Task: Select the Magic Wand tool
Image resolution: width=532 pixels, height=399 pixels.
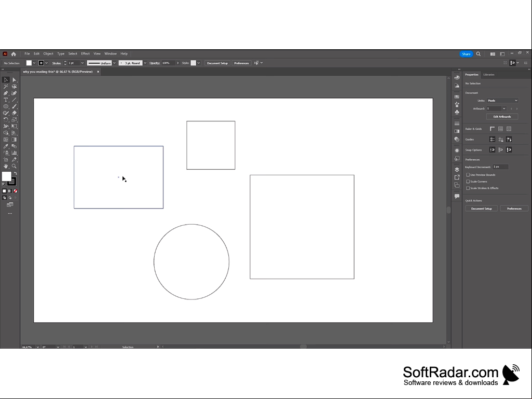Action: click(x=6, y=87)
